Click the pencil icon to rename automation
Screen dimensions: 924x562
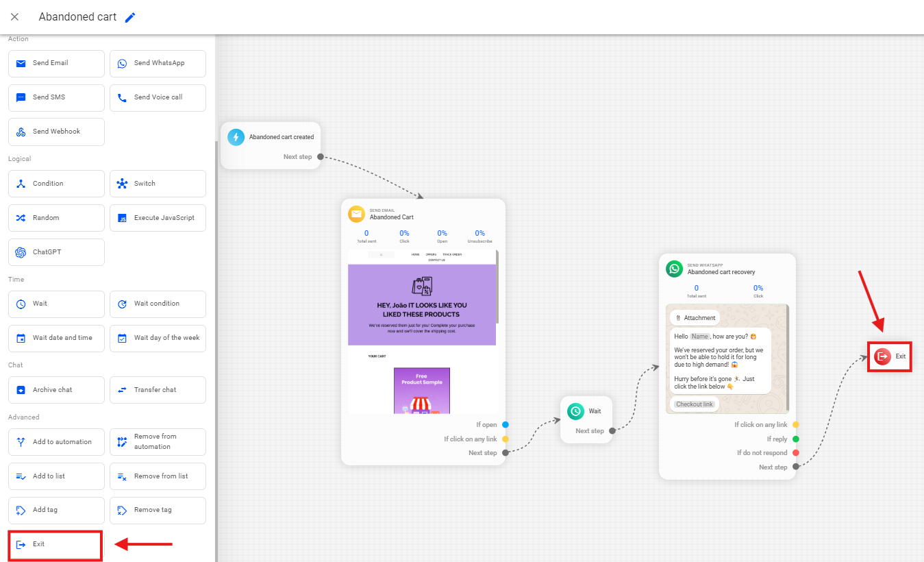tap(130, 17)
